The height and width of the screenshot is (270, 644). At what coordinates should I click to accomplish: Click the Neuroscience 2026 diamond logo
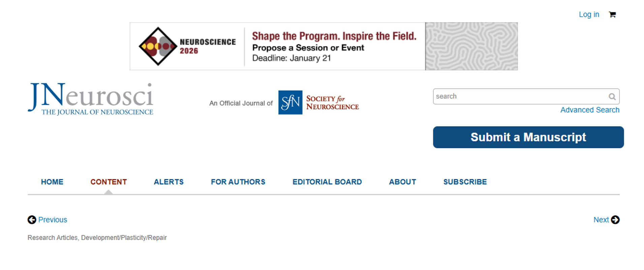coord(158,46)
